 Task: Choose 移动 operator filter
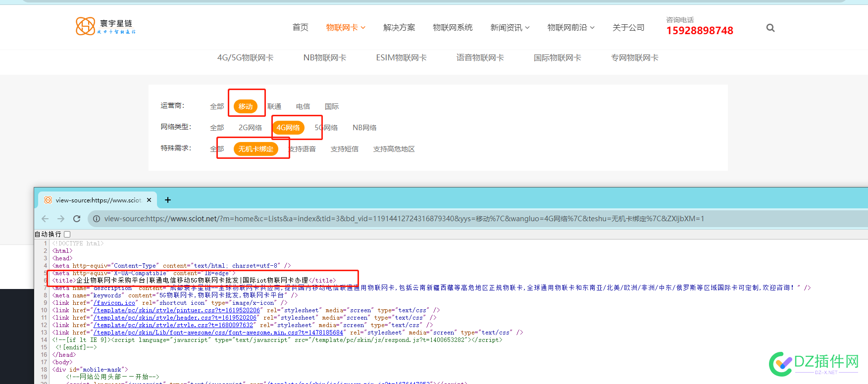(246, 106)
